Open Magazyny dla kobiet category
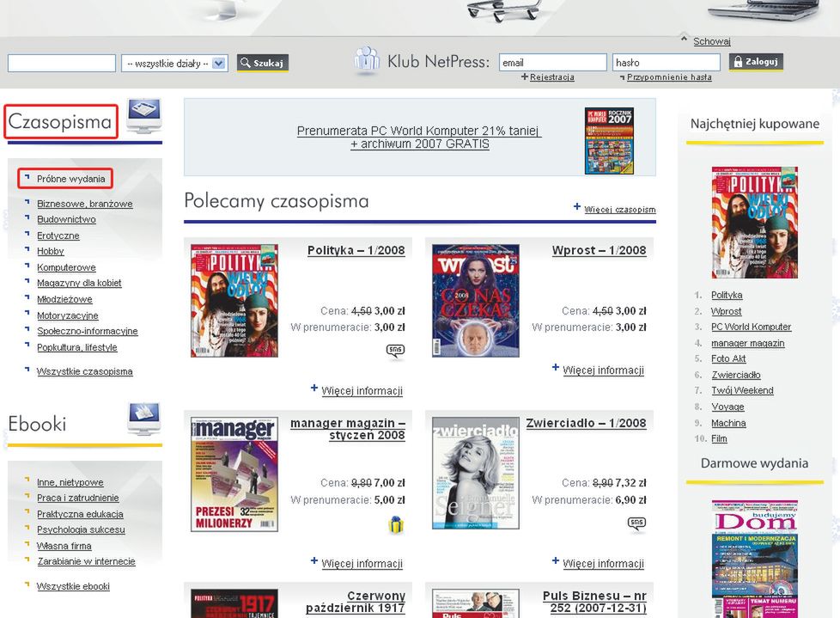This screenshot has height=618, width=840. [x=79, y=283]
